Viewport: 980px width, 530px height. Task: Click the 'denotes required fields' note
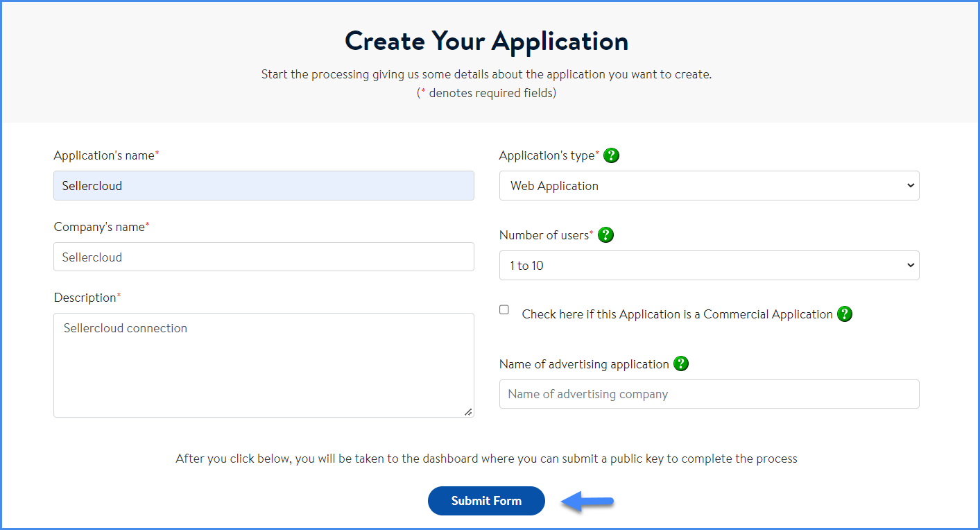pos(486,92)
